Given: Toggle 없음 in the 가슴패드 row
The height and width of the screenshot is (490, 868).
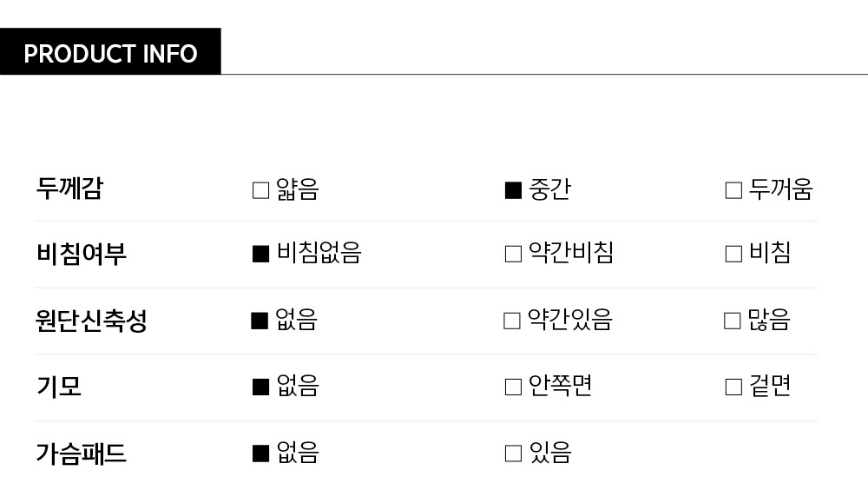Looking at the screenshot, I should pyautogui.click(x=260, y=453).
